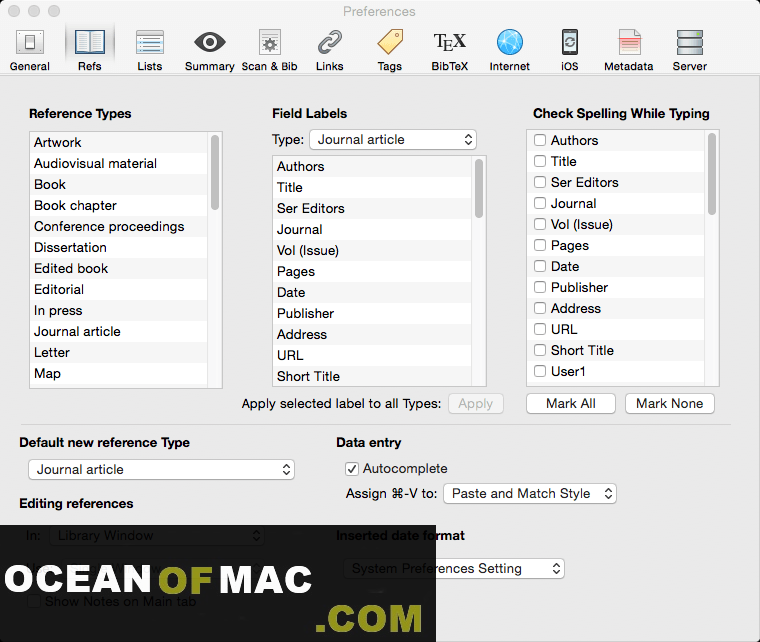Enable spell check for Title
The image size is (760, 642).
540,161
